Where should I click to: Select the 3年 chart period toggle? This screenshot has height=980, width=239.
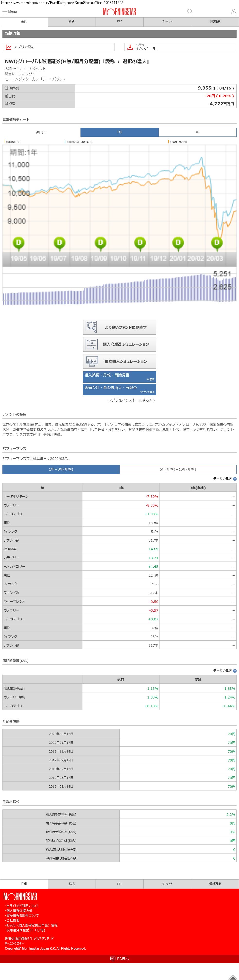pos(197,132)
